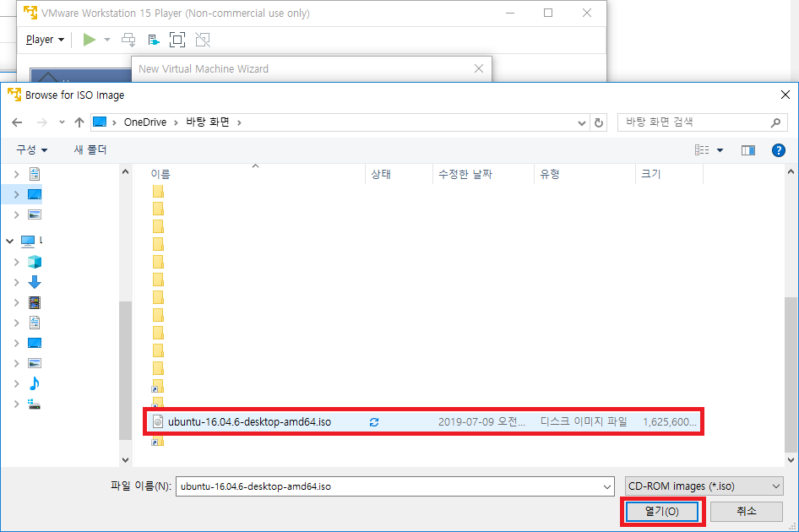Click the sync status icon beside the ubuntu iso
The width and height of the screenshot is (799, 532).
[374, 422]
